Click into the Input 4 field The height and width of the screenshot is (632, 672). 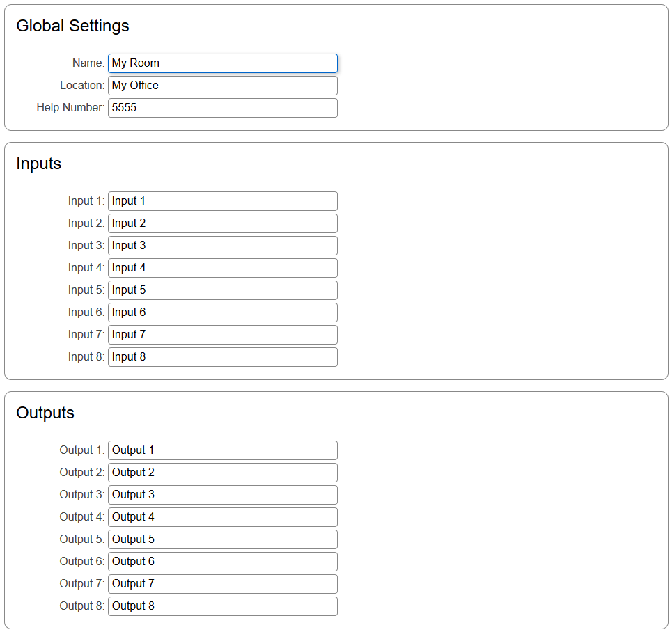coord(223,268)
